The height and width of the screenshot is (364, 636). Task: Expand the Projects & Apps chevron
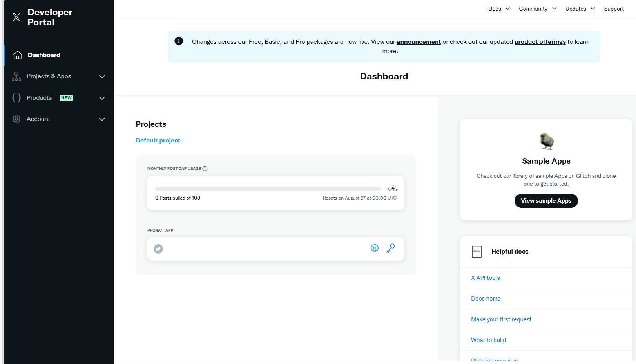click(x=102, y=77)
